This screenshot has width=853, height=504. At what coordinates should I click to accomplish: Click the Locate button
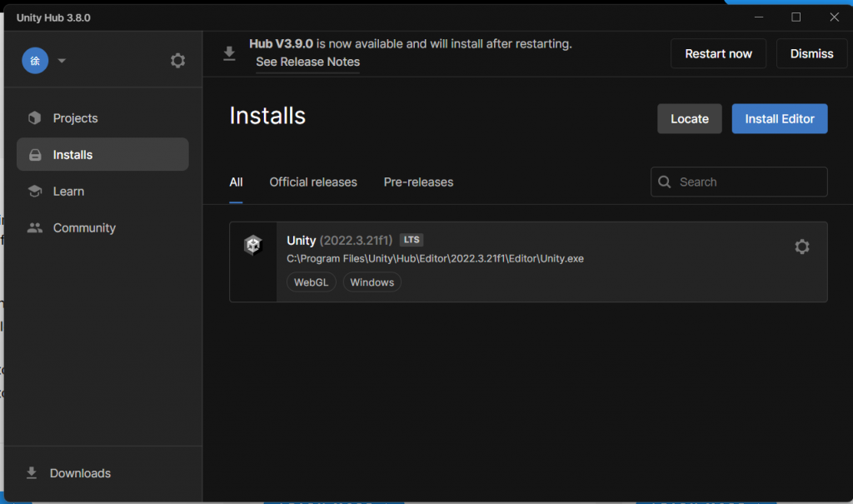click(689, 118)
